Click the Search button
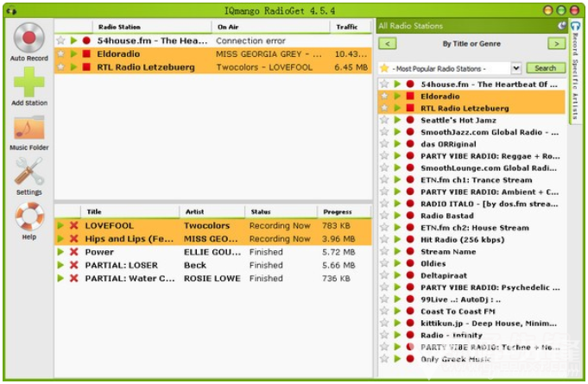Image resolution: width=588 pixels, height=384 pixels. [546, 68]
